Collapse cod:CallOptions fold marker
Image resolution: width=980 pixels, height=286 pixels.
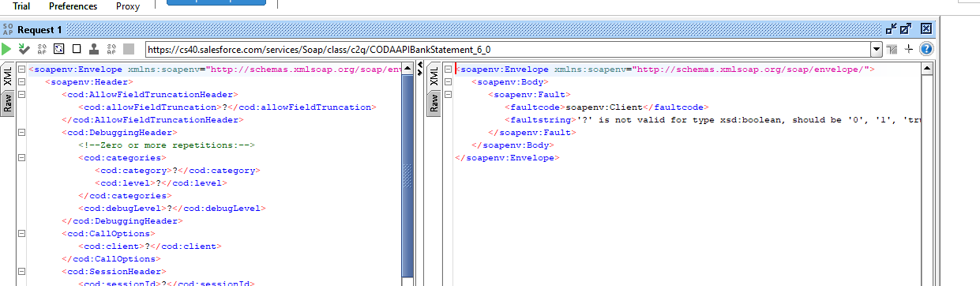coord(21,233)
